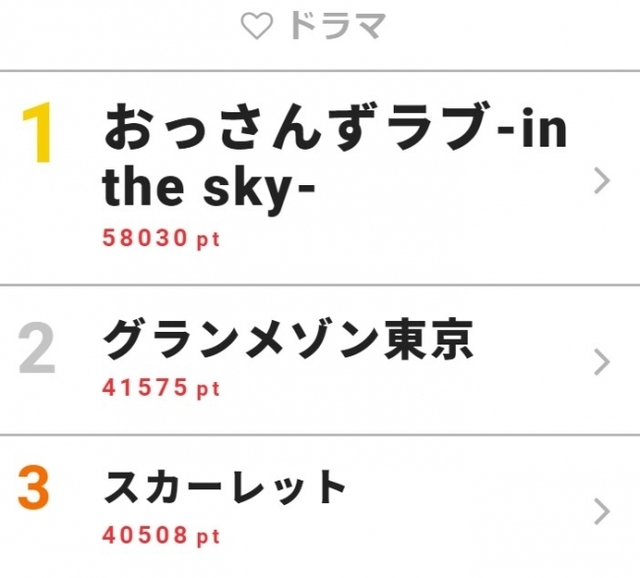The image size is (640, 578).
Task: Open the スカーレット row chevron
Action: pos(602,511)
